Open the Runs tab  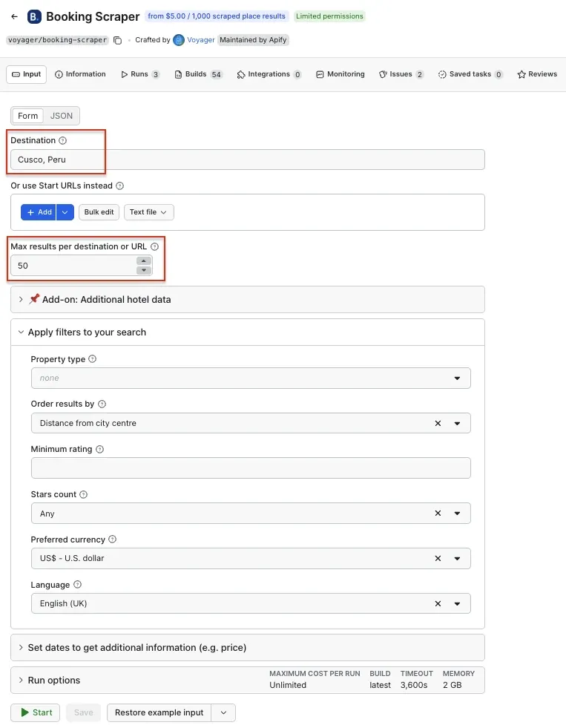140,74
